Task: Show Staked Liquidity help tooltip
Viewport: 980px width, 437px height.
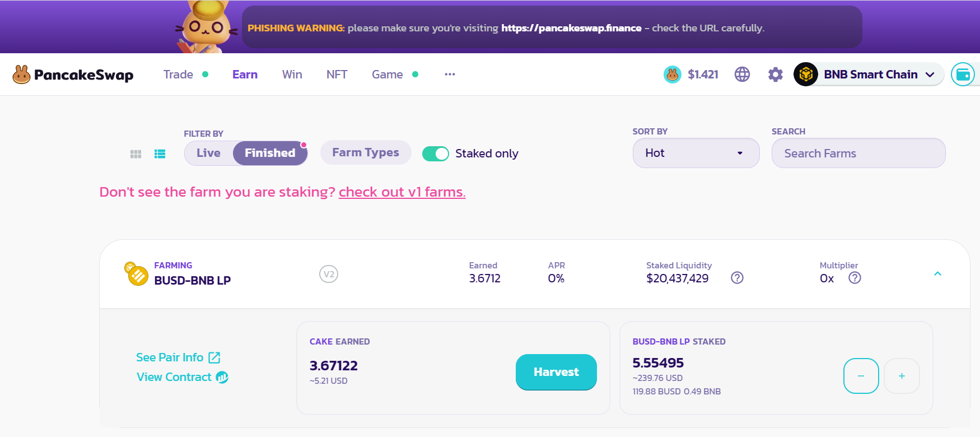Action: tap(737, 278)
